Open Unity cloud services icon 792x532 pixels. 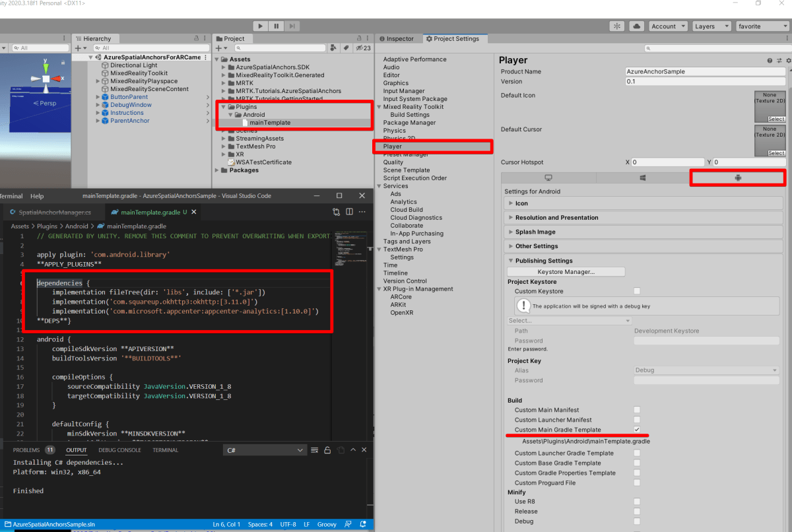click(636, 26)
